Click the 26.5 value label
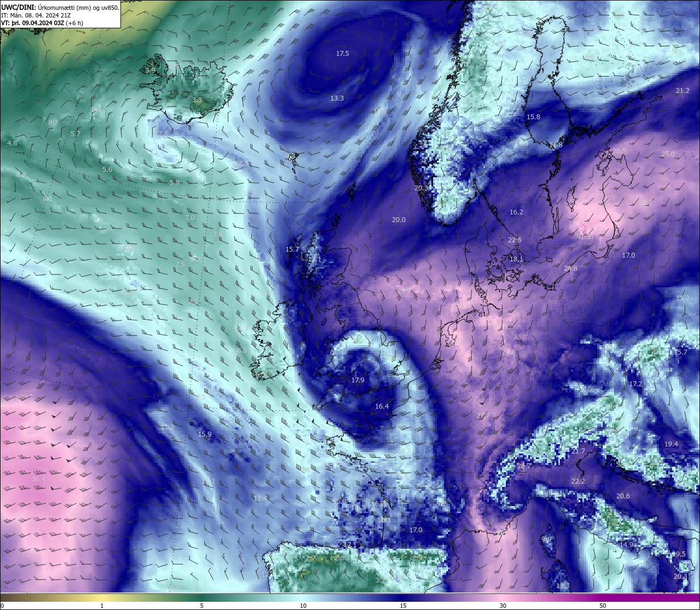Viewport: 700px width, 610px height. [x=619, y=151]
